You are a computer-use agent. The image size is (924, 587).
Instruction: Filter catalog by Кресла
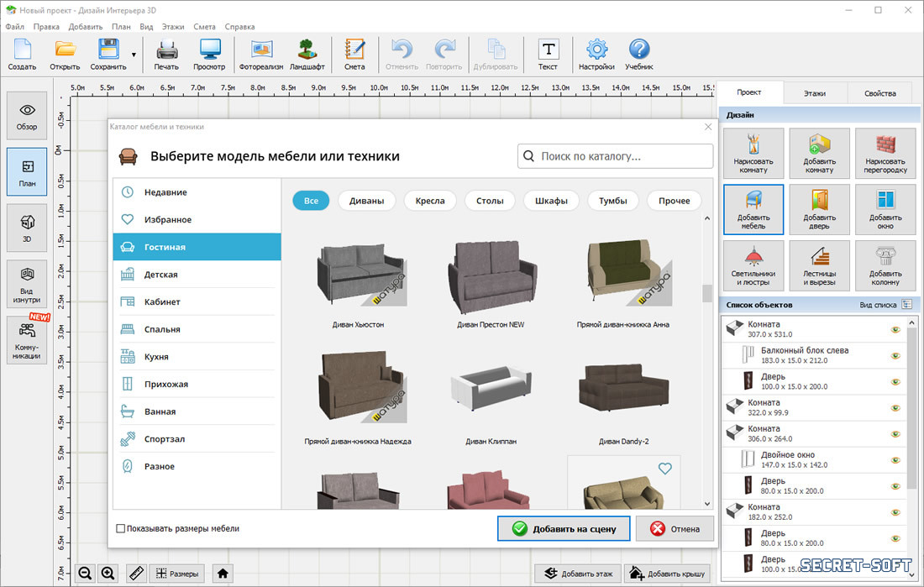(x=430, y=201)
